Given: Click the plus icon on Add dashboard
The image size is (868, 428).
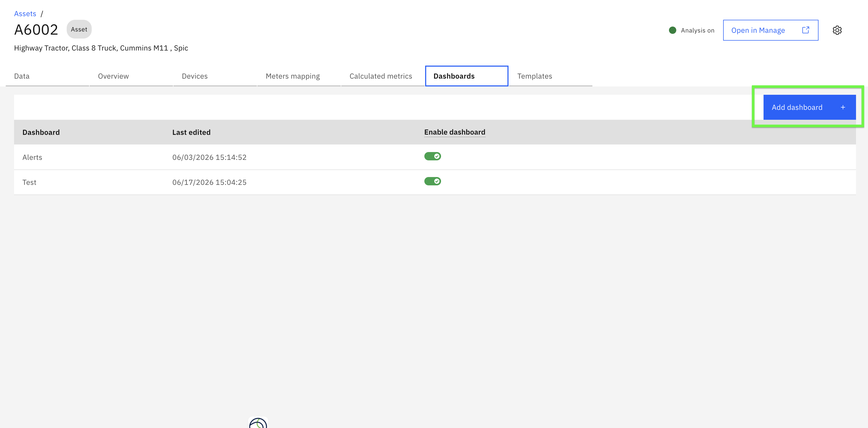Looking at the screenshot, I should [843, 108].
